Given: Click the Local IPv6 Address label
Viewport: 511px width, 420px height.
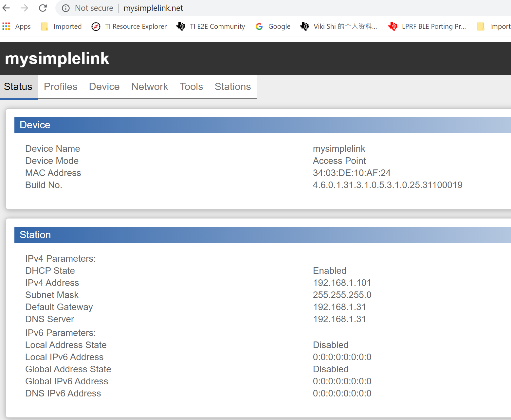Looking at the screenshot, I should (64, 357).
